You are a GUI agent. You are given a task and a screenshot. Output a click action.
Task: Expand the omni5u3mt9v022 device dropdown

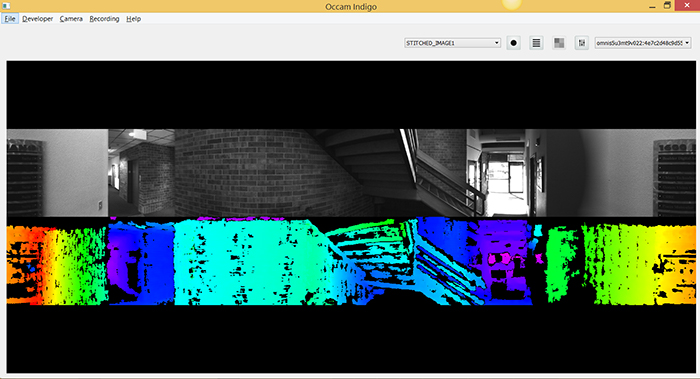click(643, 43)
